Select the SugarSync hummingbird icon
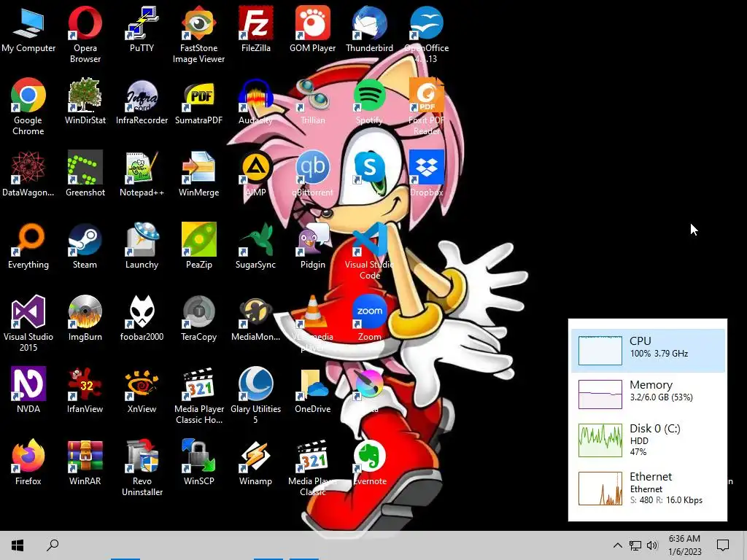This screenshot has width=747, height=560. pyautogui.click(x=255, y=239)
